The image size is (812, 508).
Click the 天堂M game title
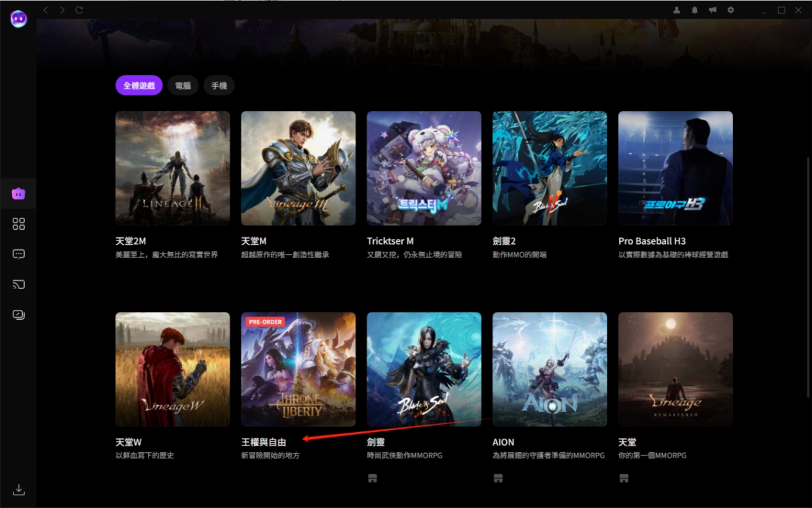(x=254, y=241)
